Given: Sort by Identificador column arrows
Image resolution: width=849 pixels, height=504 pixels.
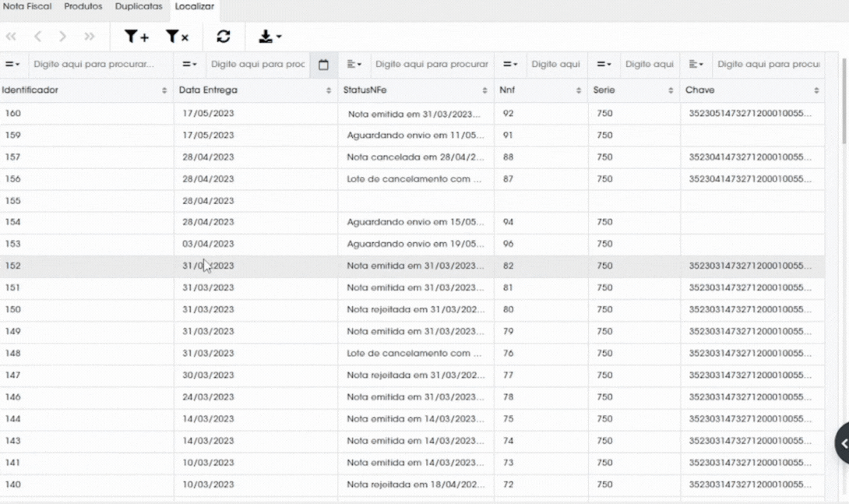Looking at the screenshot, I should (164, 90).
